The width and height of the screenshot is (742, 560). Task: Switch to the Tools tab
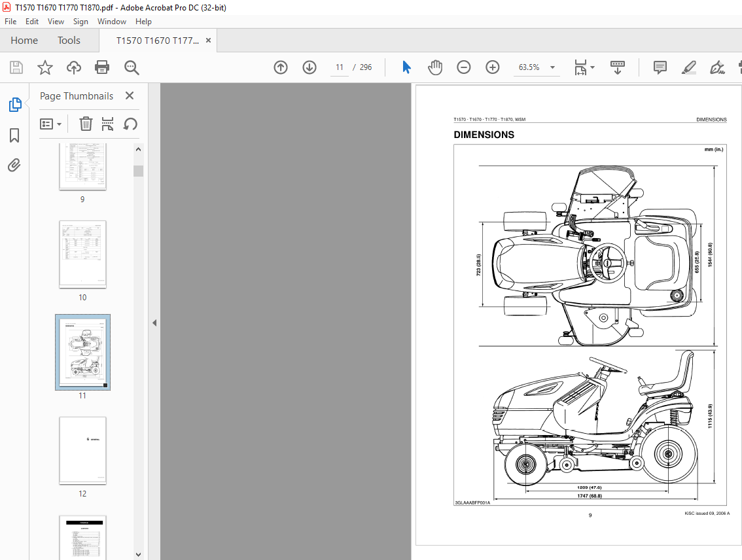point(69,41)
